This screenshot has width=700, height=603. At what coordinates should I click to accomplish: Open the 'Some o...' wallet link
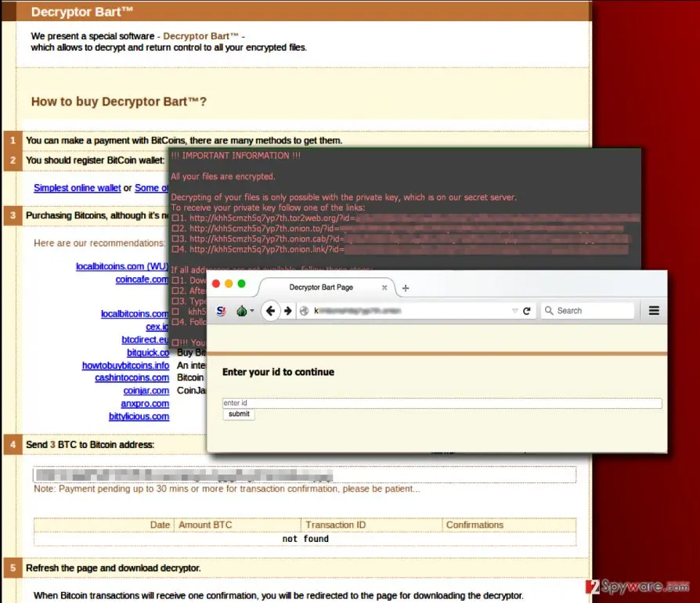tap(151, 188)
